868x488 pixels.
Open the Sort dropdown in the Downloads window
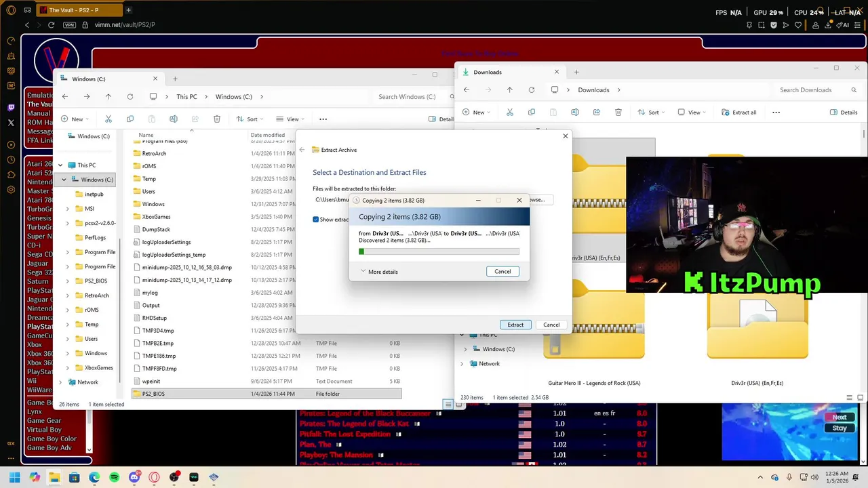[651, 113]
